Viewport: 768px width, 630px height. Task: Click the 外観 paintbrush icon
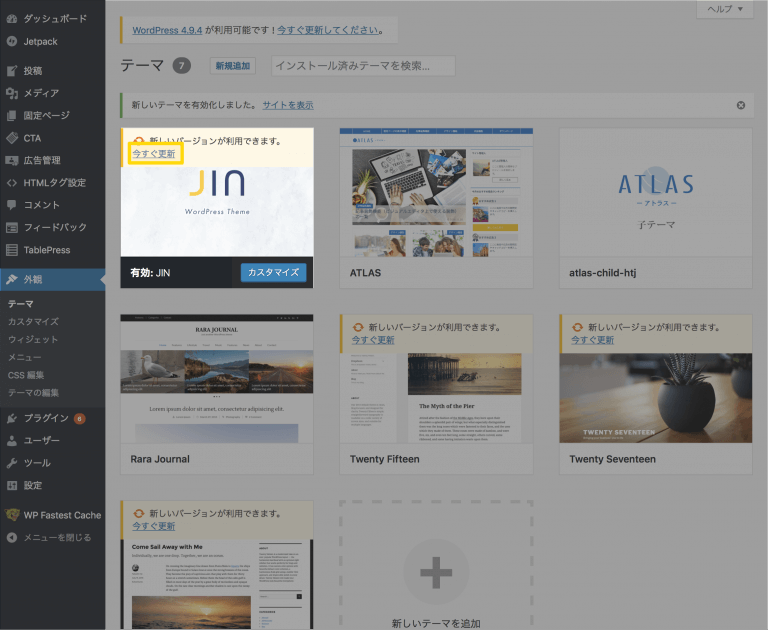(12, 279)
